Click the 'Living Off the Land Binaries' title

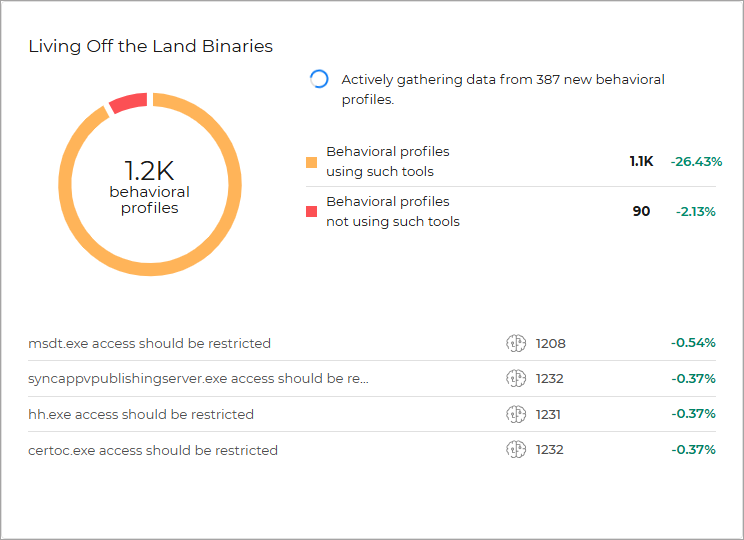pos(150,47)
